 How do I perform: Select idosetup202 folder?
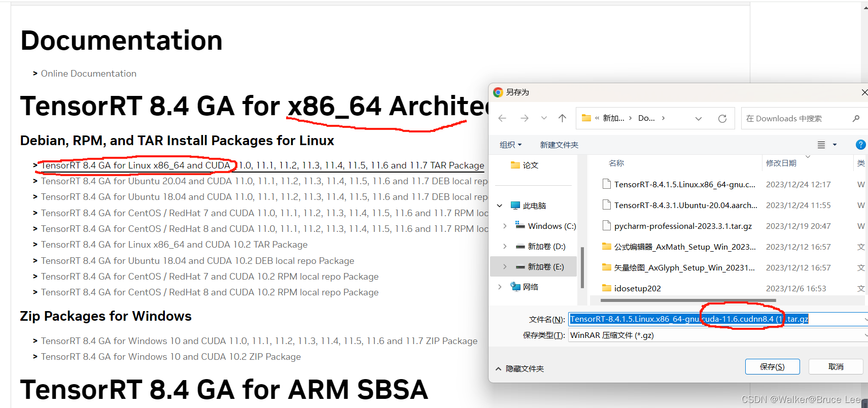(x=638, y=288)
